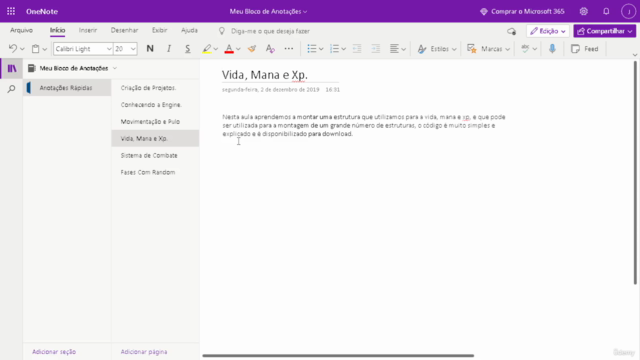Click the lightbulb Tell Me icon
Viewport: 640px width, 360px height.
pos(222,31)
